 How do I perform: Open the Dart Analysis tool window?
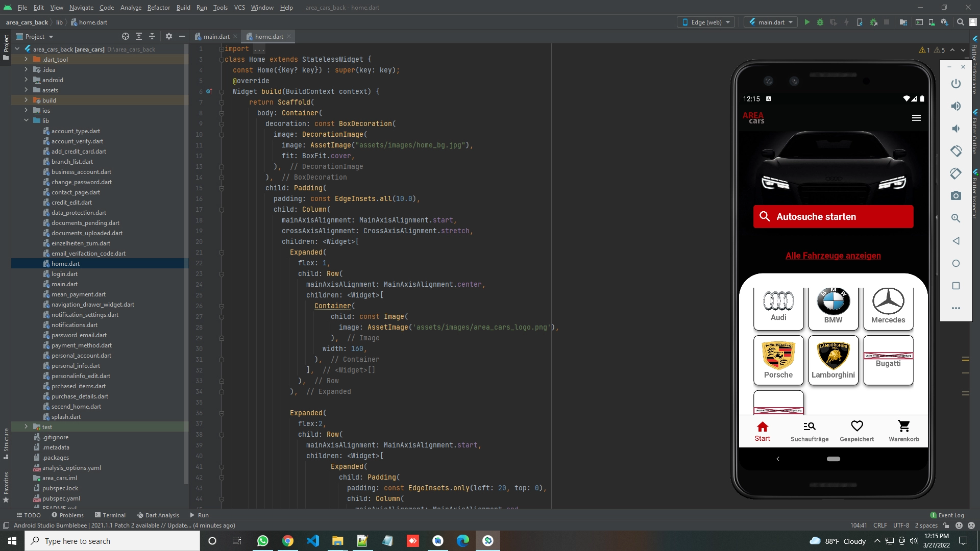158,515
